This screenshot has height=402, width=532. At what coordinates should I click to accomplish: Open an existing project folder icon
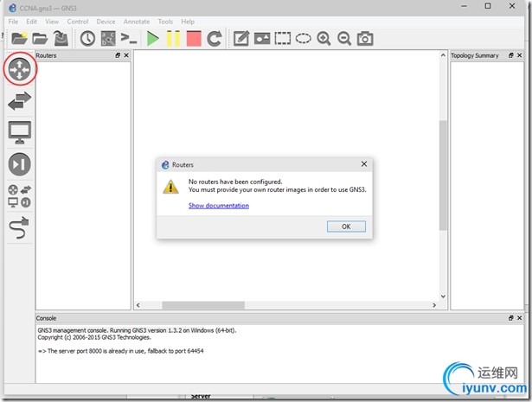(x=40, y=39)
